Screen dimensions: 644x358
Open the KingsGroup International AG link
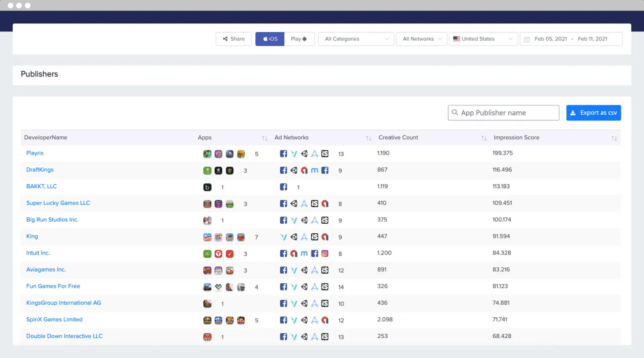tap(64, 303)
